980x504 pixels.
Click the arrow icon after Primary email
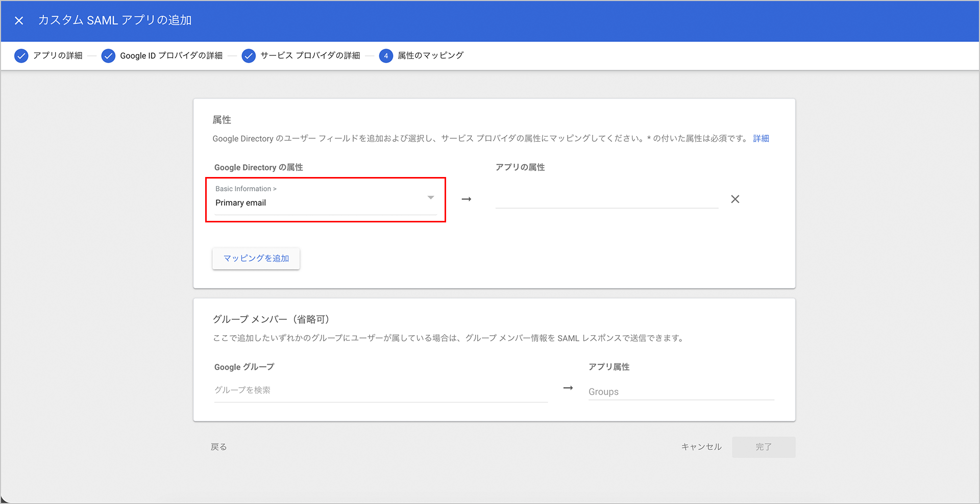(466, 199)
